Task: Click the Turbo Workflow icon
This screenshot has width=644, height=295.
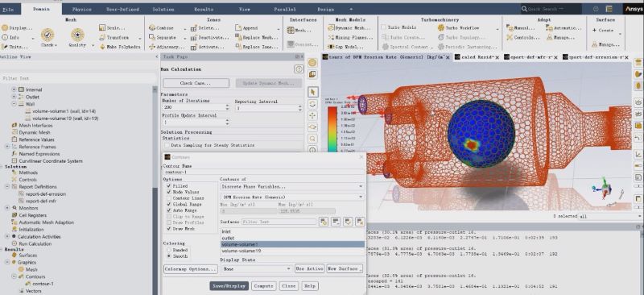Action: pyautogui.click(x=441, y=27)
